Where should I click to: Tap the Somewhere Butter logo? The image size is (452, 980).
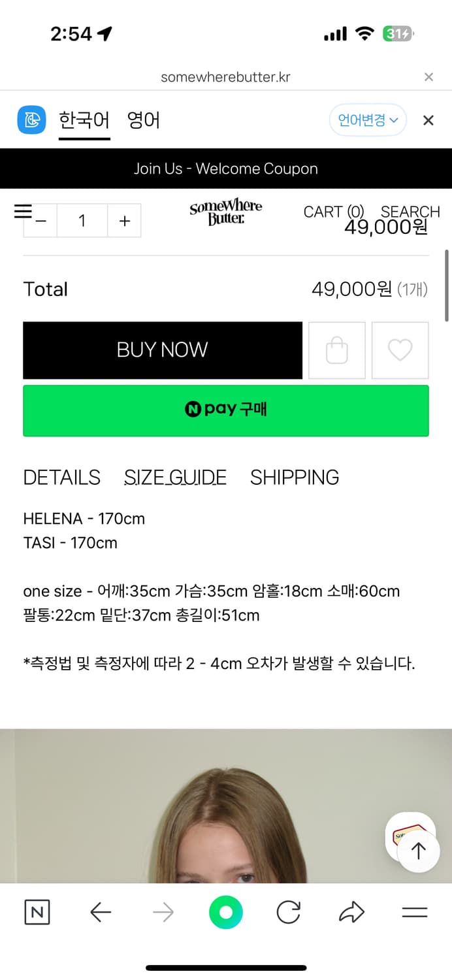(225, 210)
